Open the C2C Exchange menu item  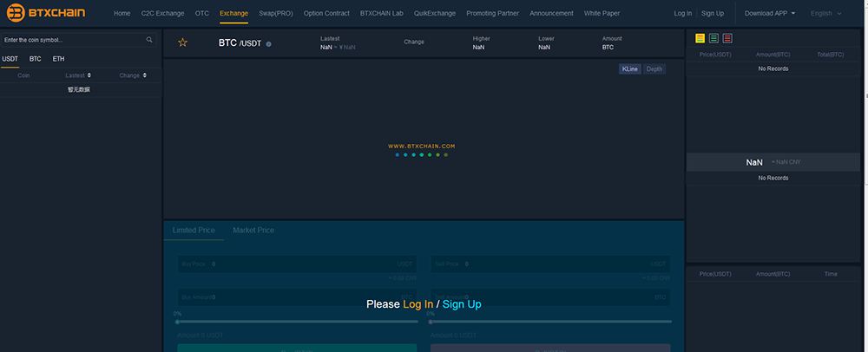[x=163, y=13]
